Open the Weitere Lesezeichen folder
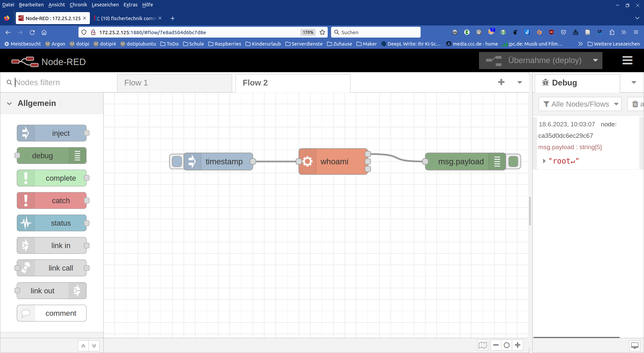644x353 pixels. point(614,44)
